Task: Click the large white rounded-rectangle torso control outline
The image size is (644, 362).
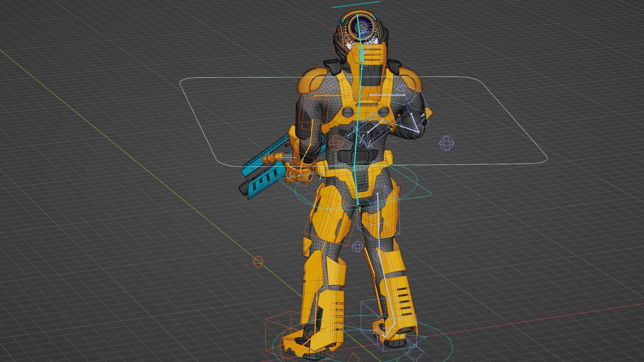Action: pos(363,121)
